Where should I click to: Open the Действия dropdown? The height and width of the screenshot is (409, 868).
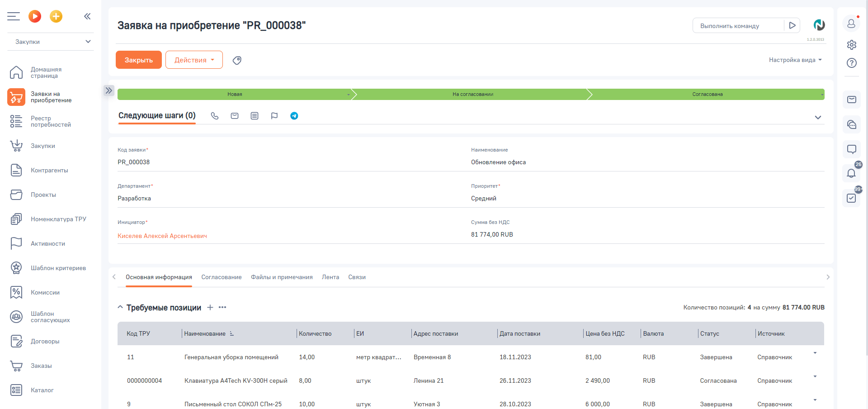(194, 60)
